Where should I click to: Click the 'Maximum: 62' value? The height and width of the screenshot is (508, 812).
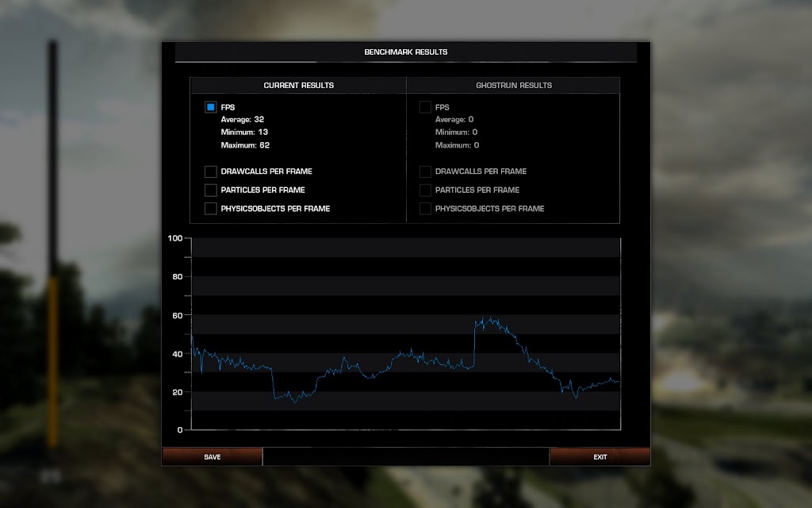pyautogui.click(x=245, y=145)
